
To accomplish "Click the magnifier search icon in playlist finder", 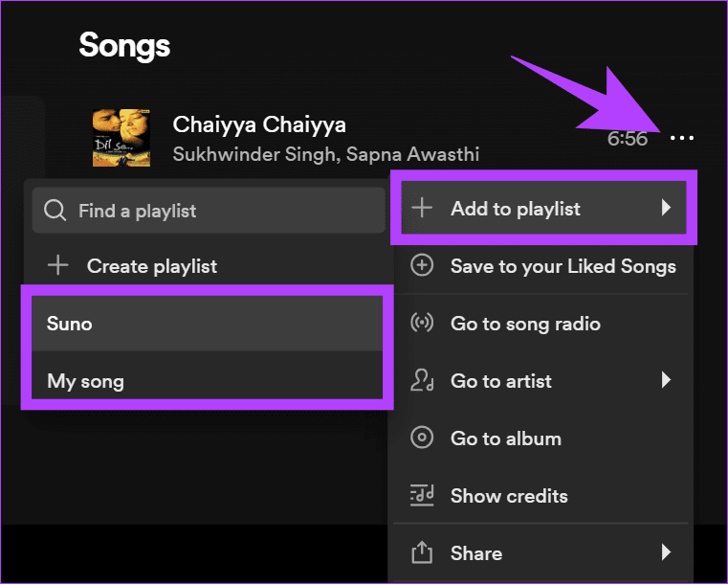I will coord(55,211).
